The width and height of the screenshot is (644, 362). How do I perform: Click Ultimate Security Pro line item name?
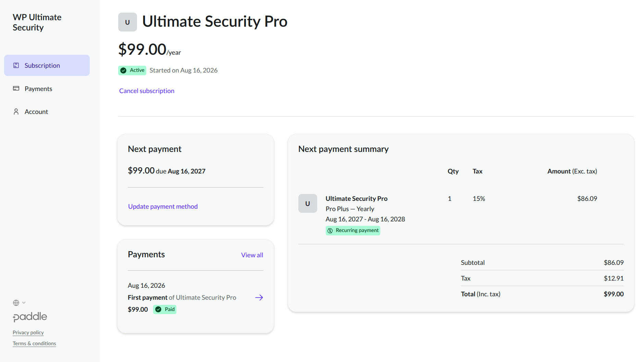click(356, 198)
